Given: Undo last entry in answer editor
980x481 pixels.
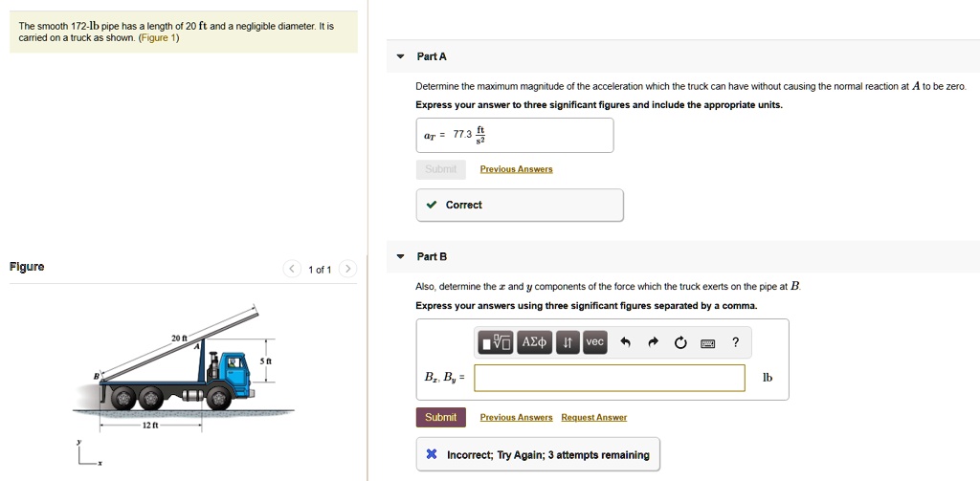Looking at the screenshot, I should point(626,343).
